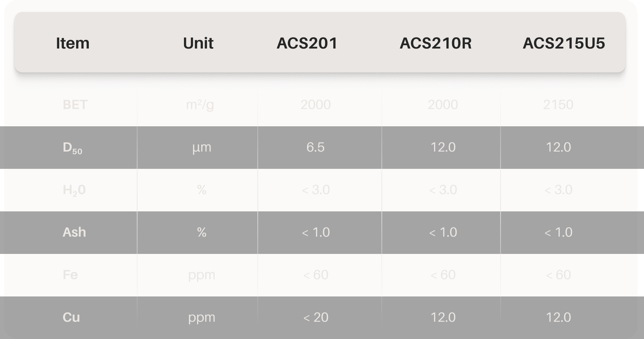644x339 pixels.
Task: Select D50 value under ACS215U5
Action: [x=559, y=147]
